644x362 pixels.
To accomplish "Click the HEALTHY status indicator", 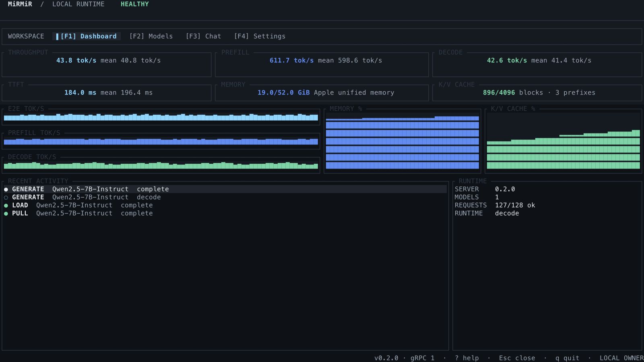I will [135, 4].
